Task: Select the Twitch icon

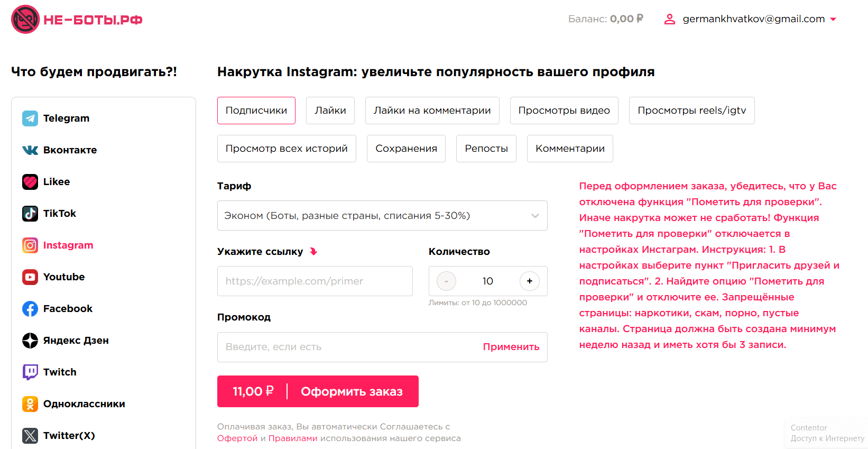Action: pos(30,372)
